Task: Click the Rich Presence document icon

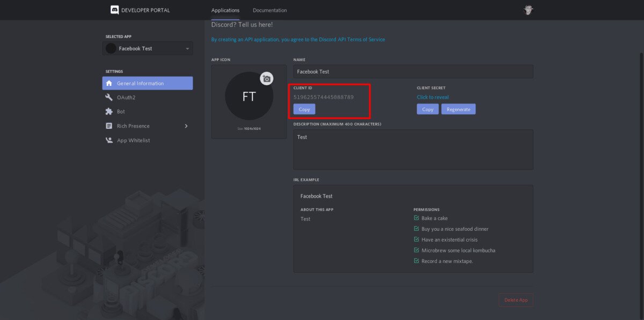Action: pyautogui.click(x=109, y=126)
